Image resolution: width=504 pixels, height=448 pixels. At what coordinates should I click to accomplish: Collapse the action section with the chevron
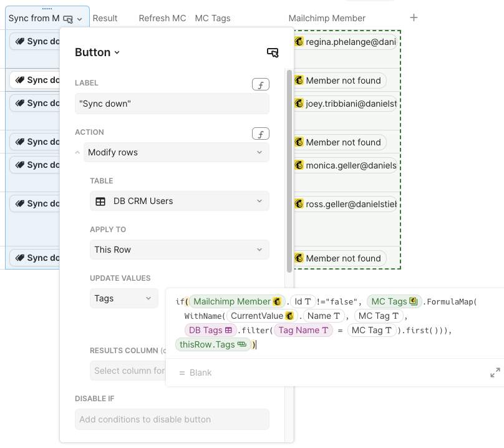77,152
